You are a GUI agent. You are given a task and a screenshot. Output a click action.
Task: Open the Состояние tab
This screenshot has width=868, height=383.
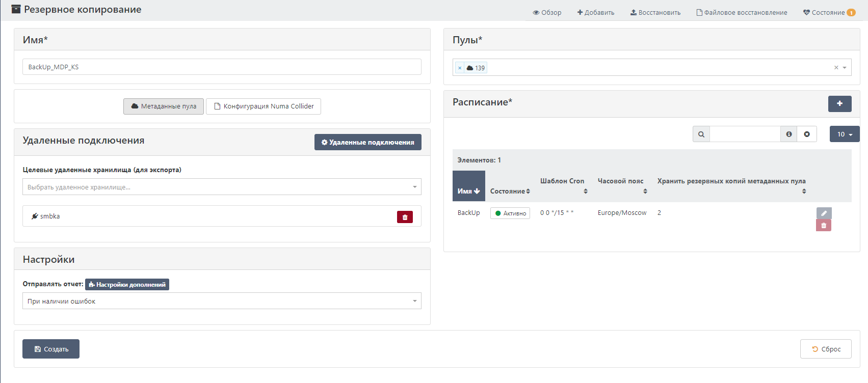[x=829, y=12]
